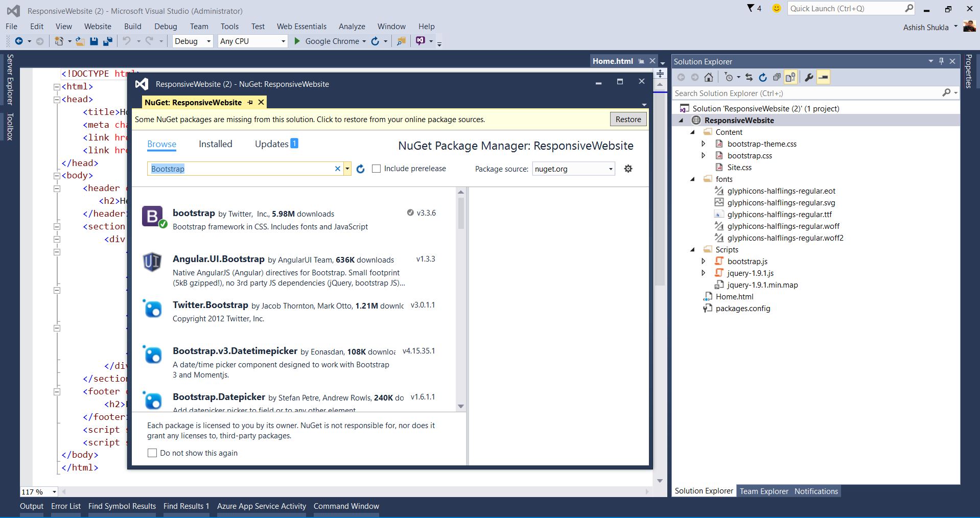980x518 pixels.
Task: Refresh Solution Explorer with blue arrow icon
Action: point(763,77)
